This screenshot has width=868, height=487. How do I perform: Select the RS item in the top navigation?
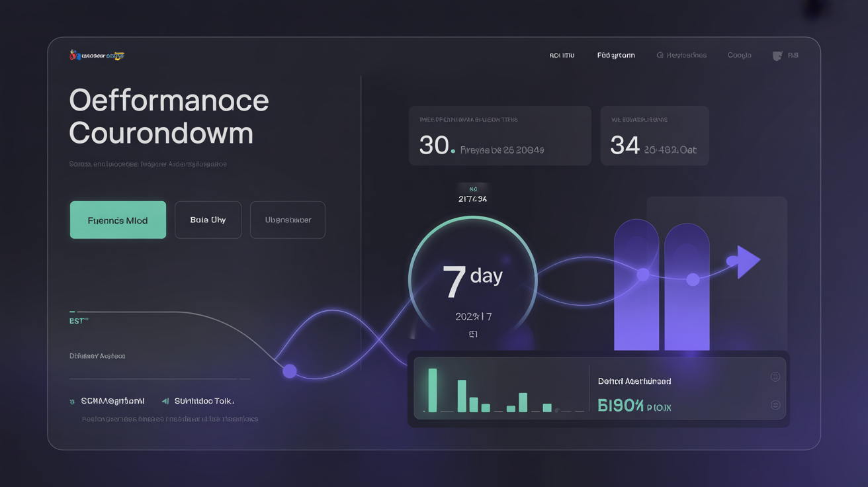pos(793,56)
